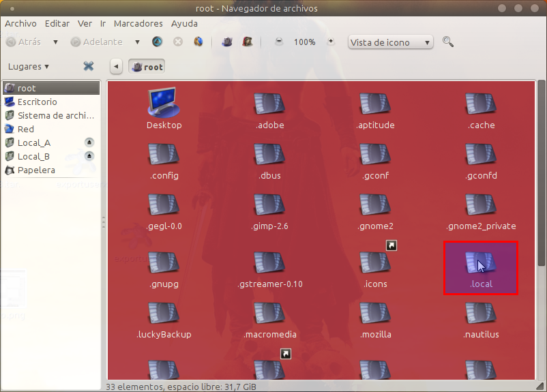
Task: Click the root path bar button
Action: point(147,66)
